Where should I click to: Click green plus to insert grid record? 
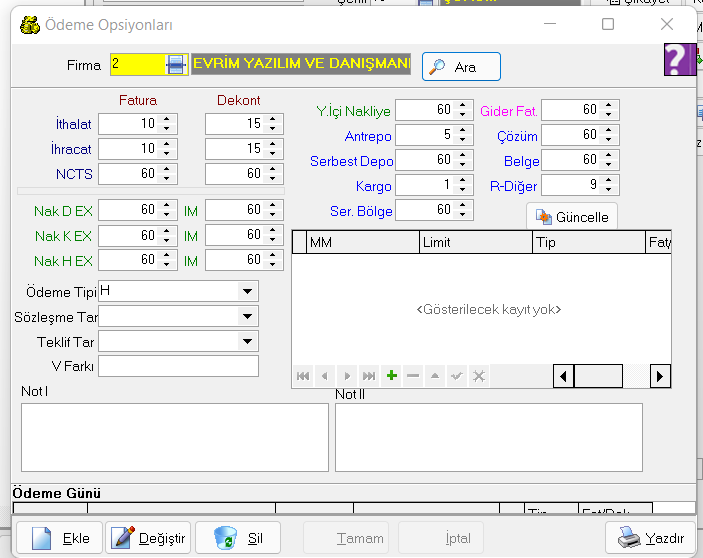pos(391,376)
